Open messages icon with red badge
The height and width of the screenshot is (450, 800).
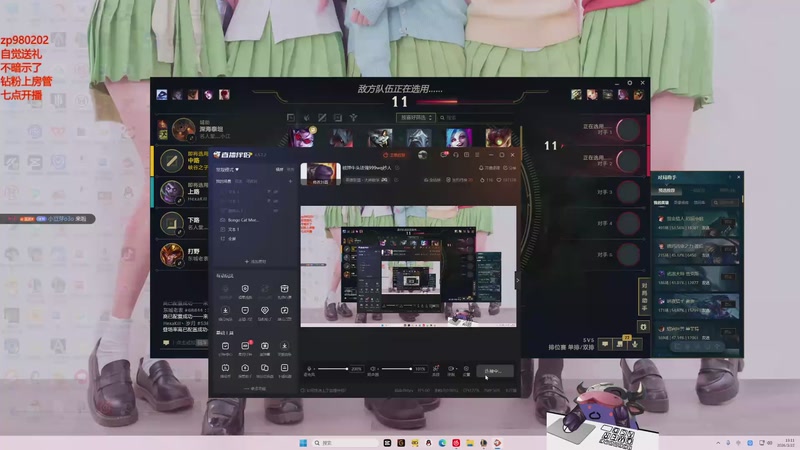click(444, 155)
